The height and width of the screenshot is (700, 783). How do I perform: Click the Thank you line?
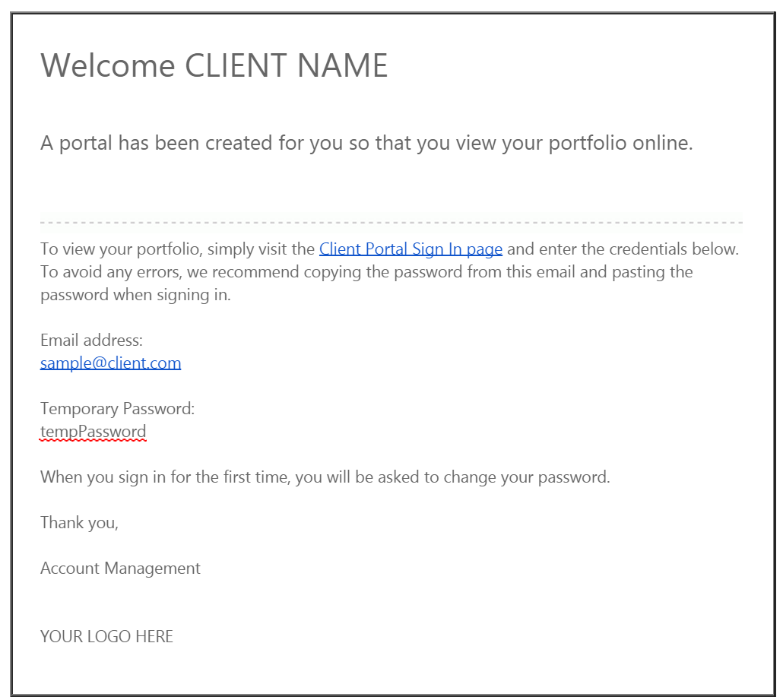[x=79, y=523]
